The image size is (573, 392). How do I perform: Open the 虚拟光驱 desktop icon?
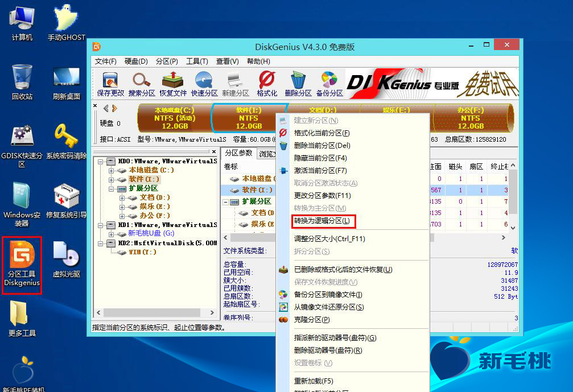(66, 259)
